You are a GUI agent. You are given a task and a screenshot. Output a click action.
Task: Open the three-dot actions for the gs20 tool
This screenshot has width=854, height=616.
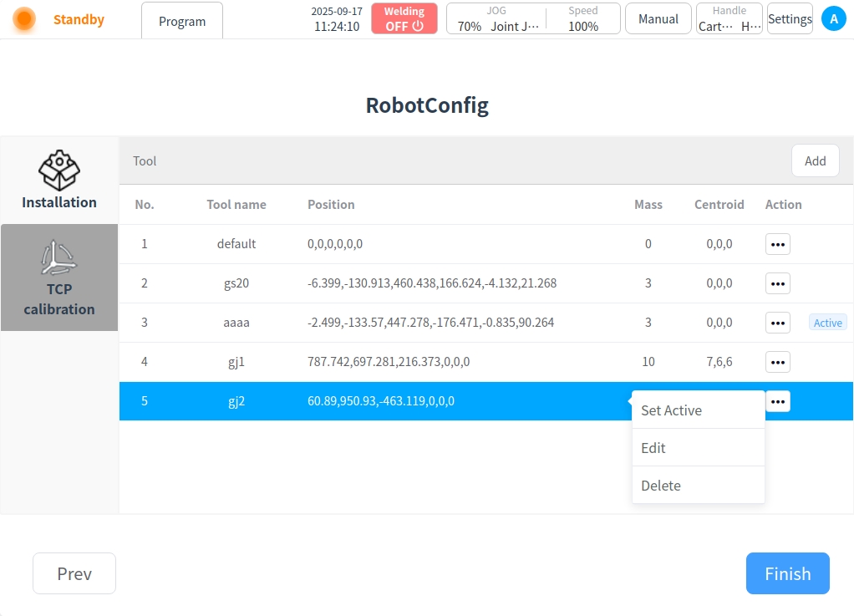pyautogui.click(x=777, y=283)
